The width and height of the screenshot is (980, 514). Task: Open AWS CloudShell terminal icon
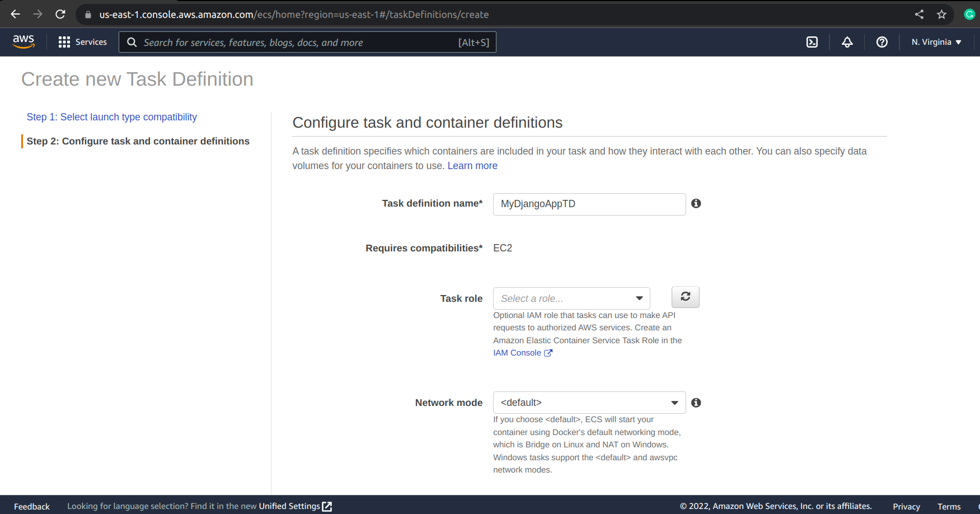pyautogui.click(x=812, y=42)
